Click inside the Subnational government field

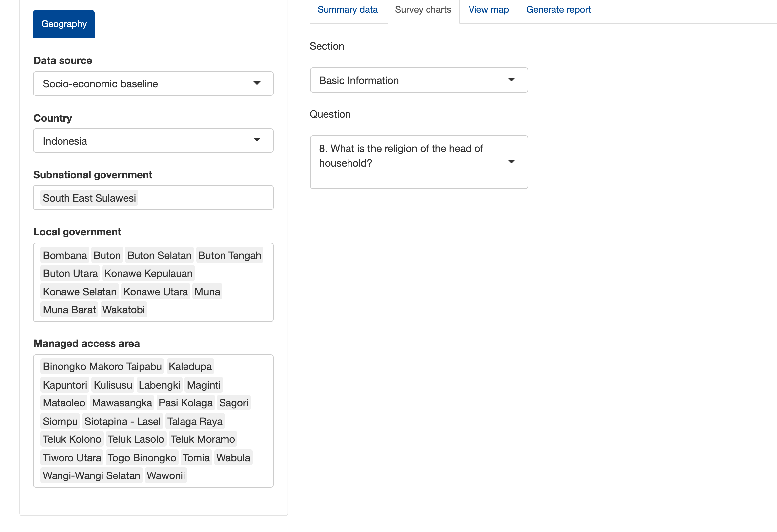[x=201, y=198]
